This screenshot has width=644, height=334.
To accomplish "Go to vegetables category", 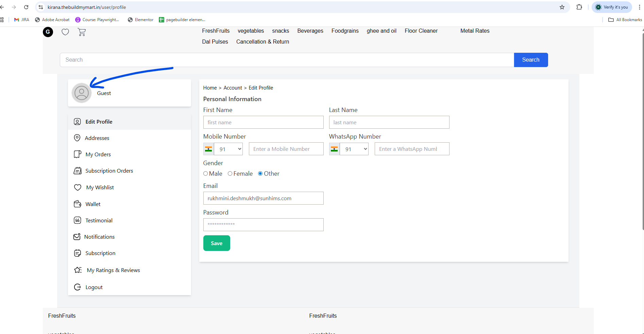I will coord(251,31).
